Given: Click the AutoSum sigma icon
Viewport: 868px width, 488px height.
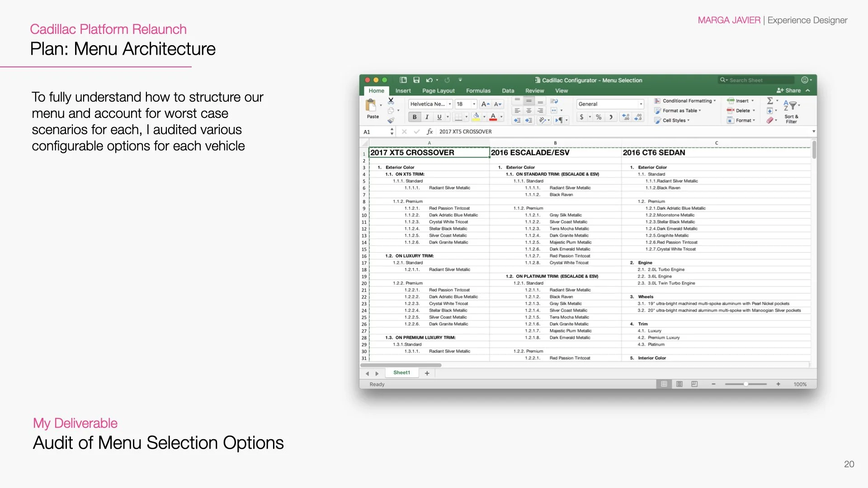Looking at the screenshot, I should pyautogui.click(x=770, y=101).
